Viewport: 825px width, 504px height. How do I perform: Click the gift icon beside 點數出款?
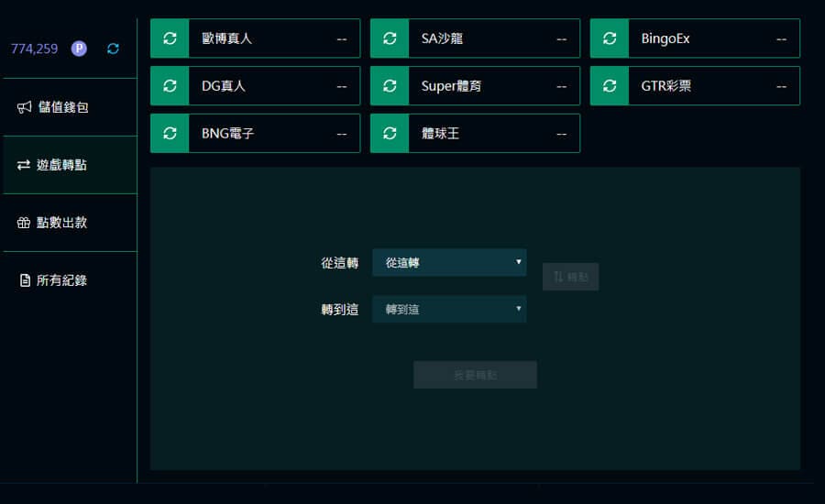[24, 223]
